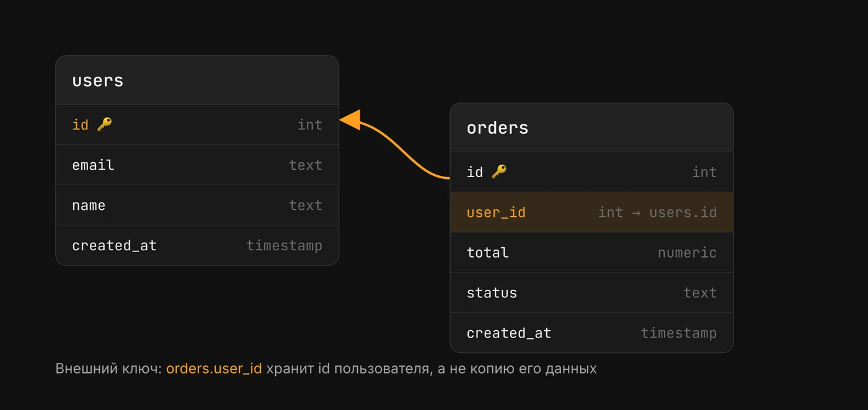This screenshot has height=410, width=868.
Task: Click the int type of users id
Action: (310, 124)
